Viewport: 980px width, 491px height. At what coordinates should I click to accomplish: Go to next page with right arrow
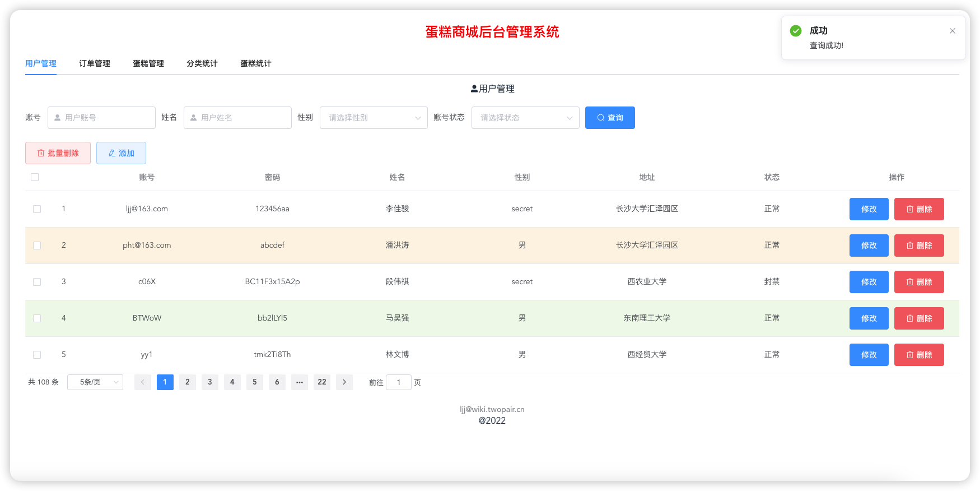pos(344,382)
